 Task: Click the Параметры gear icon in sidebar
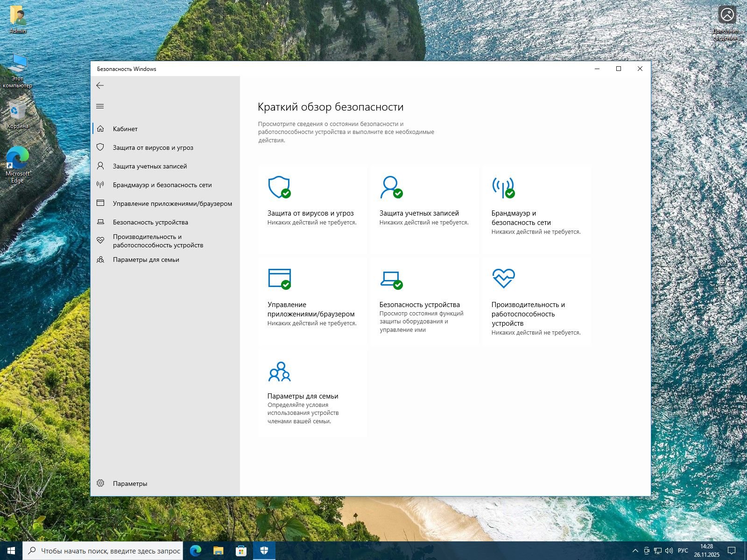[x=100, y=483]
